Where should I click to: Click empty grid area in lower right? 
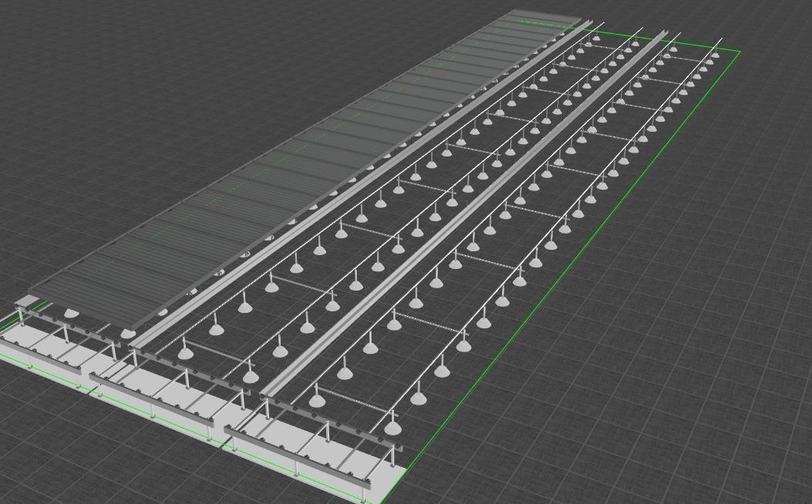[655, 401]
